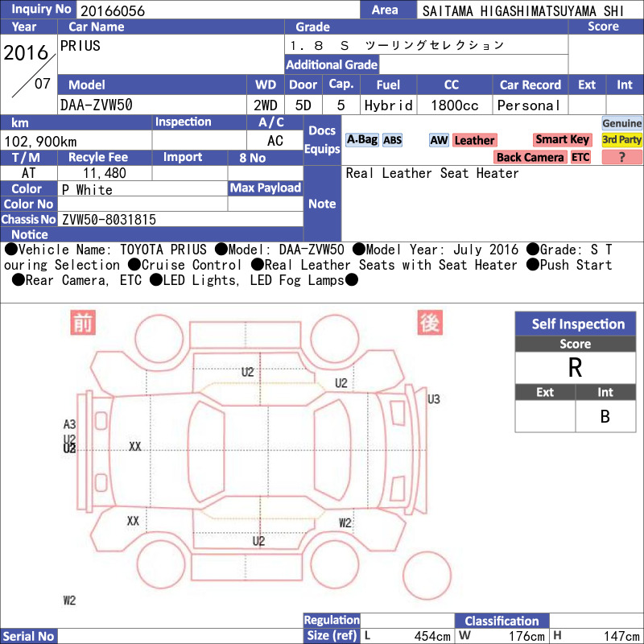Image resolution: width=644 pixels, height=644 pixels.
Task: Click the car name PRIUS
Action: tap(80, 46)
